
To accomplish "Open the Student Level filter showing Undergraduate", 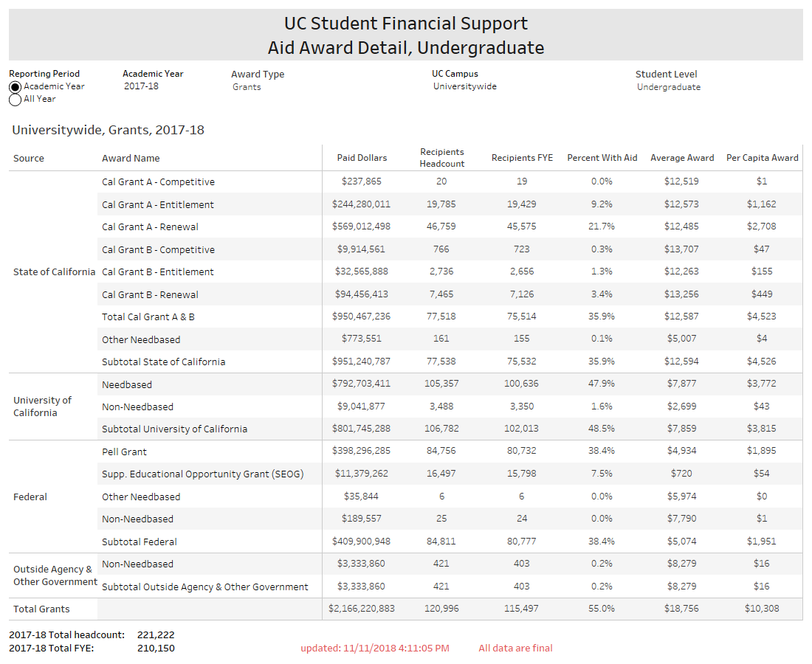I will click(x=668, y=86).
